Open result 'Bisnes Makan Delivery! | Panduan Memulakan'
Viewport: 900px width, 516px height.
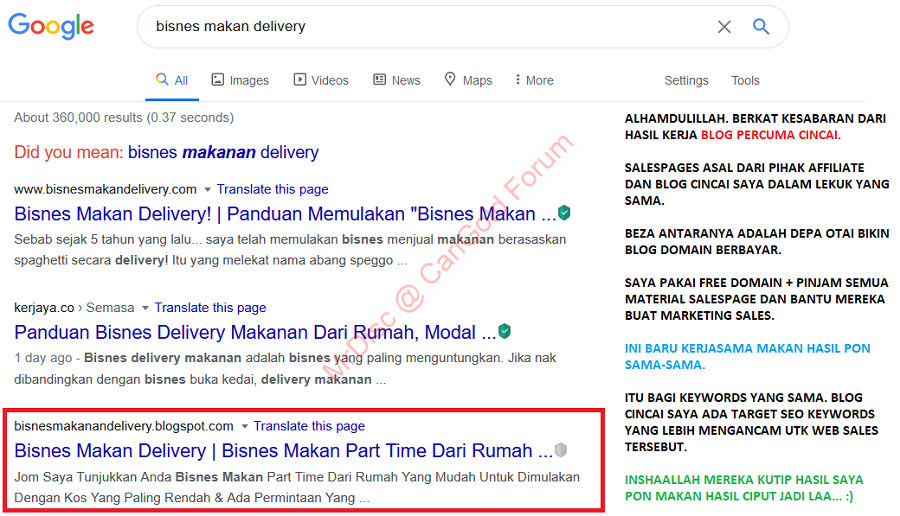[285, 214]
